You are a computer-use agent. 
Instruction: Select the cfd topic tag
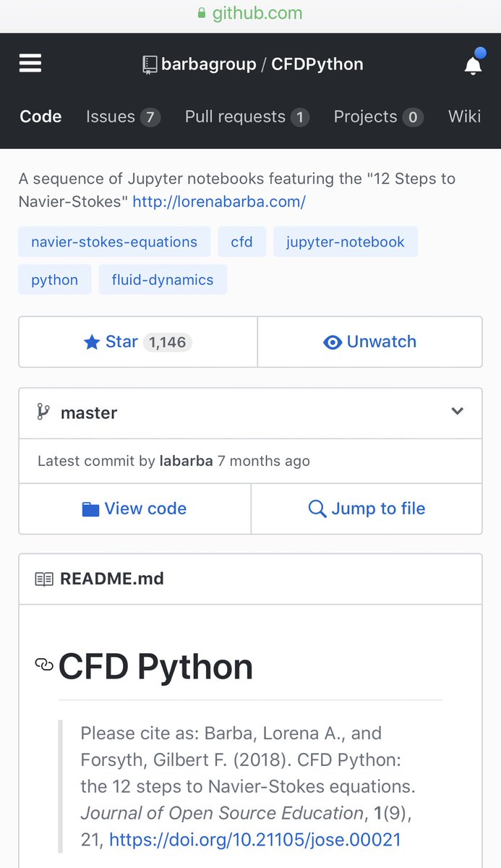242,242
